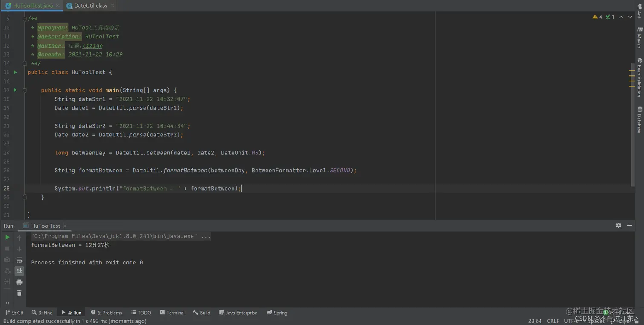Screen dimensions: 644x325
Task: Click the @create tag in the Javadoc
Action: (51, 55)
